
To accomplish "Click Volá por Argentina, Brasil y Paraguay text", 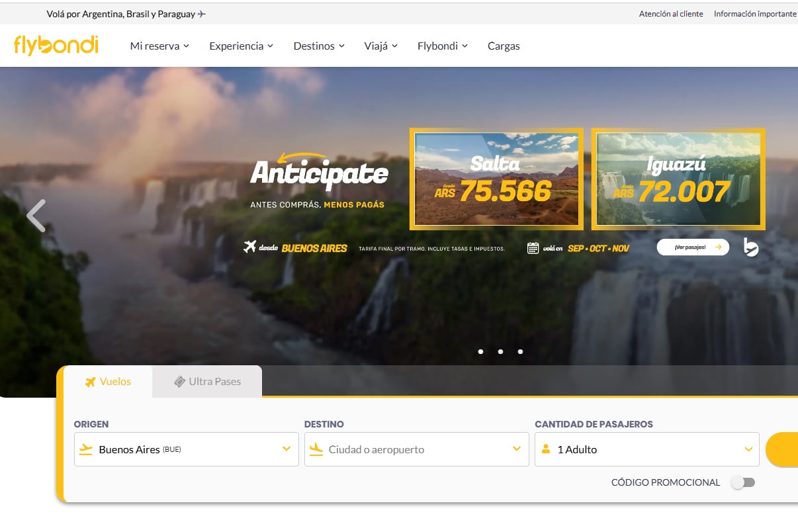I will tap(120, 14).
